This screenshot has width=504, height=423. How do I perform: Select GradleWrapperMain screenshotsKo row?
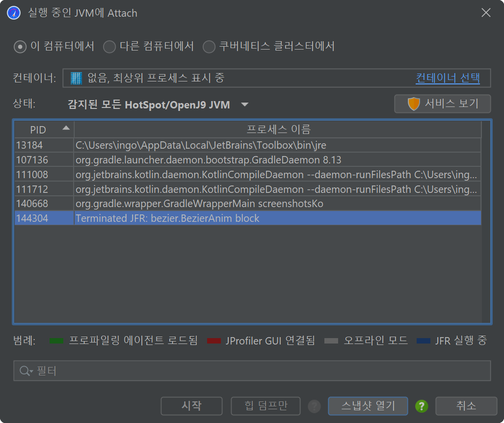click(248, 204)
